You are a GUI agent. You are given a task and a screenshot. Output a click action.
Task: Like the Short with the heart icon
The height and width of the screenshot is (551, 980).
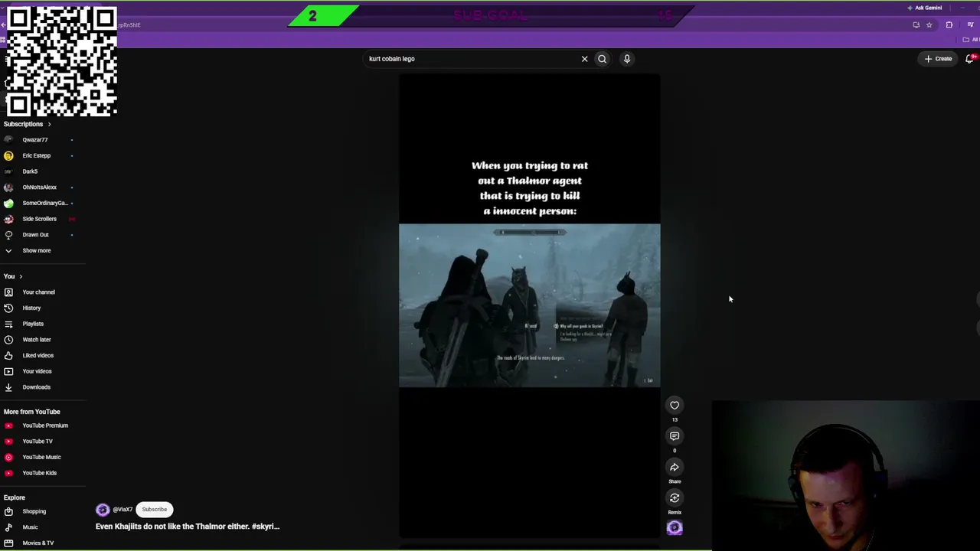(675, 406)
